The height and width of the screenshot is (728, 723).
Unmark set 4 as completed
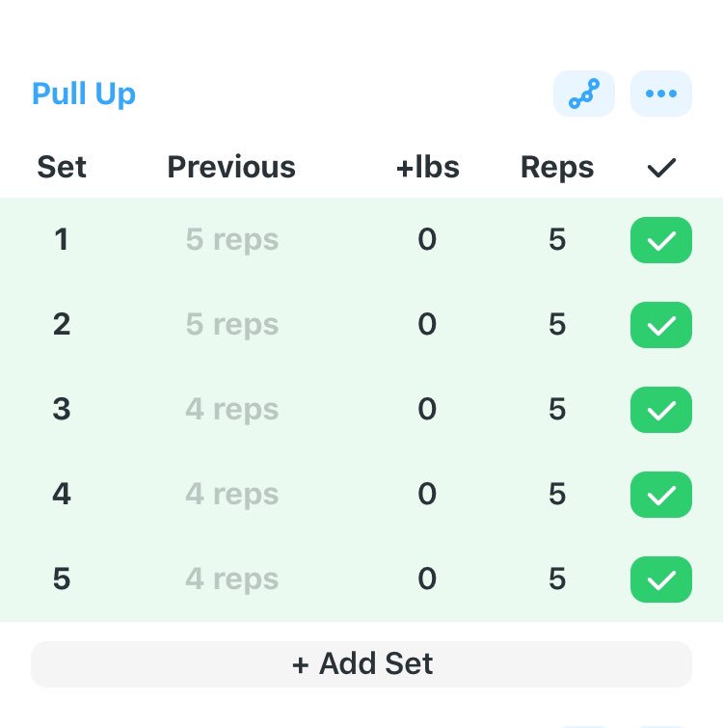pyautogui.click(x=660, y=495)
